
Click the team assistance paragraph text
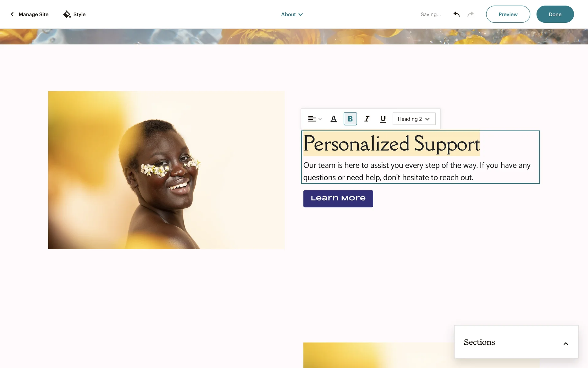coord(417,171)
